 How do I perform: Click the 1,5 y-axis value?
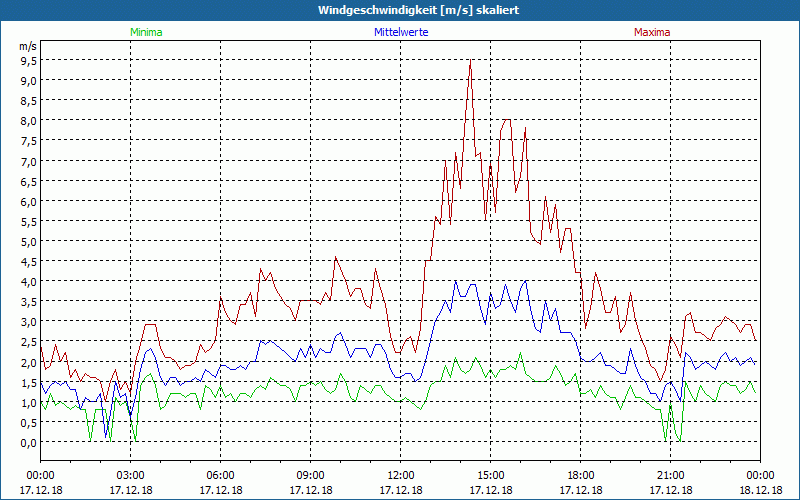click(28, 383)
